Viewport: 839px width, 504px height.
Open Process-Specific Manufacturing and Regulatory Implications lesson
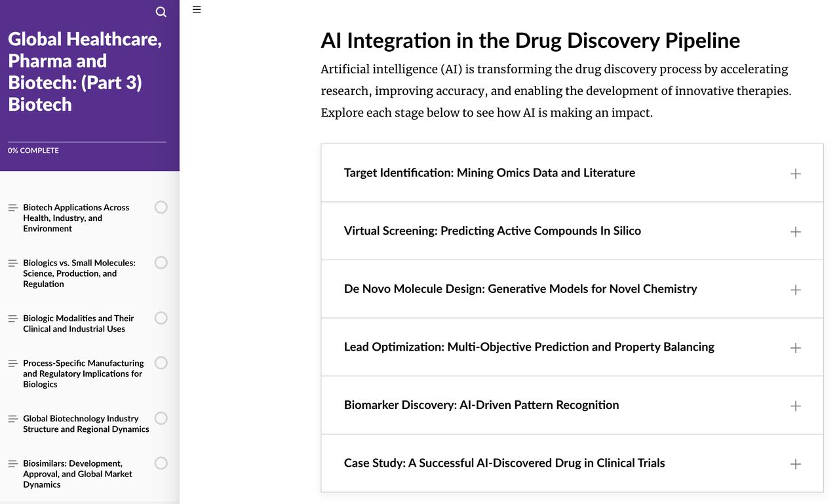click(83, 374)
